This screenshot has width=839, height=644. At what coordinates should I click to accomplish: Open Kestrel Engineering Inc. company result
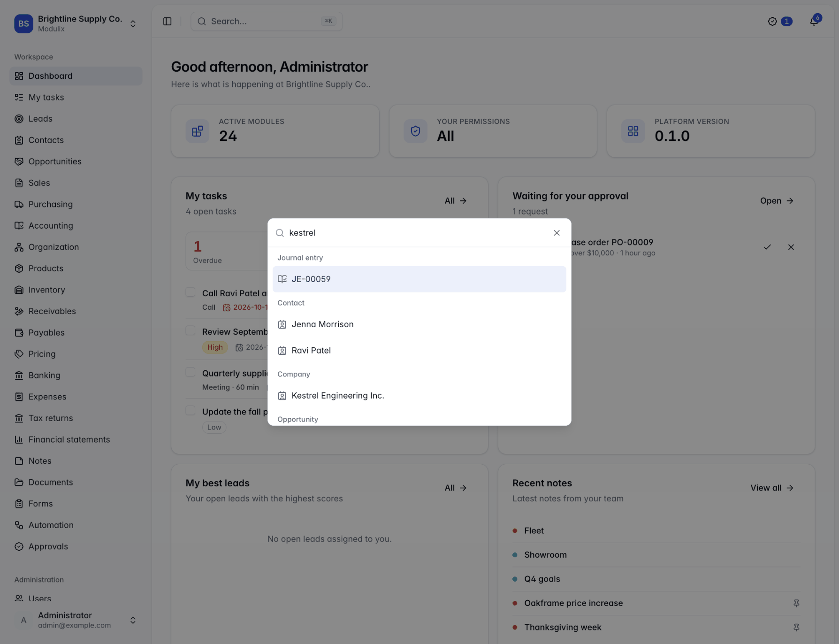tap(419, 396)
